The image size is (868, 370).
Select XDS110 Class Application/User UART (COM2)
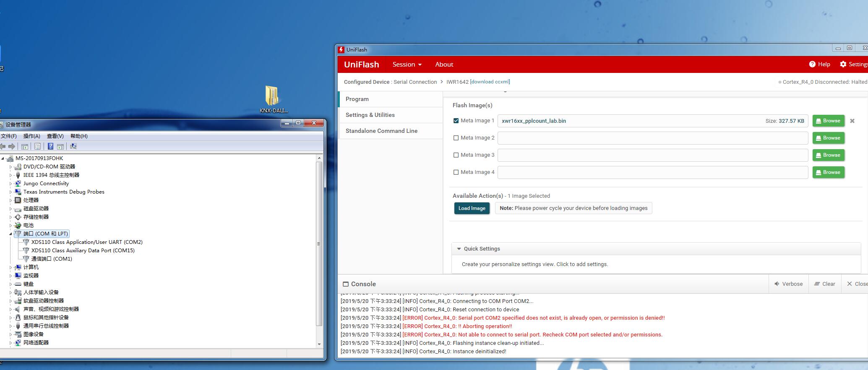pos(87,242)
